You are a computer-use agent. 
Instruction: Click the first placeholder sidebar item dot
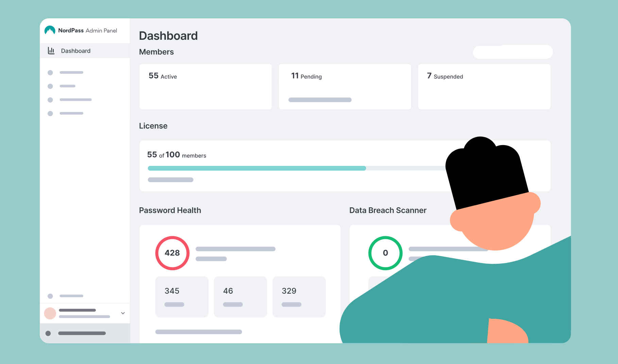50,72
